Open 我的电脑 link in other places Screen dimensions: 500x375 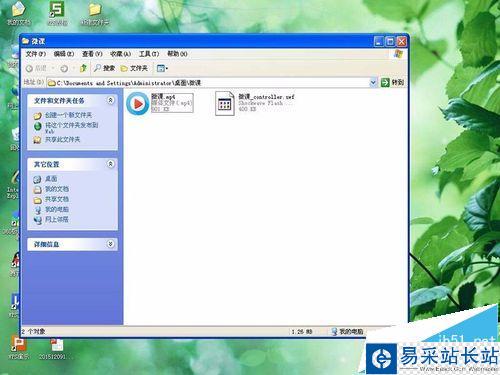[x=57, y=209]
